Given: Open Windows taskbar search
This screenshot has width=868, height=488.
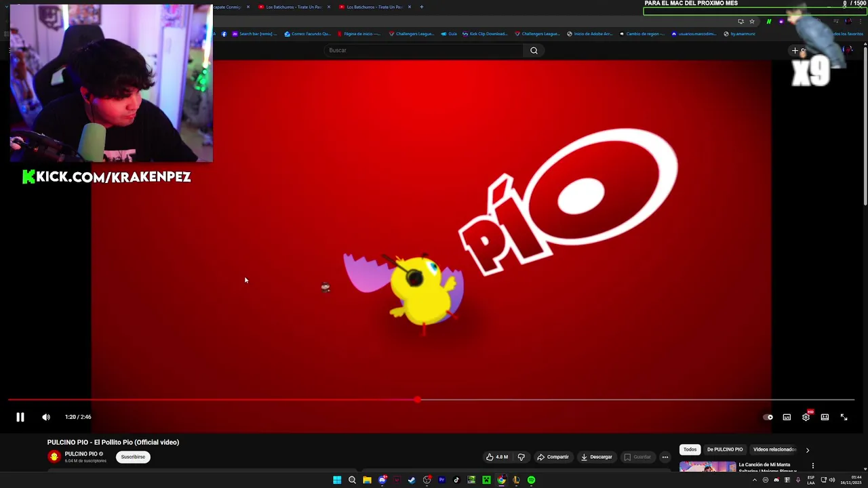Looking at the screenshot, I should point(352,480).
